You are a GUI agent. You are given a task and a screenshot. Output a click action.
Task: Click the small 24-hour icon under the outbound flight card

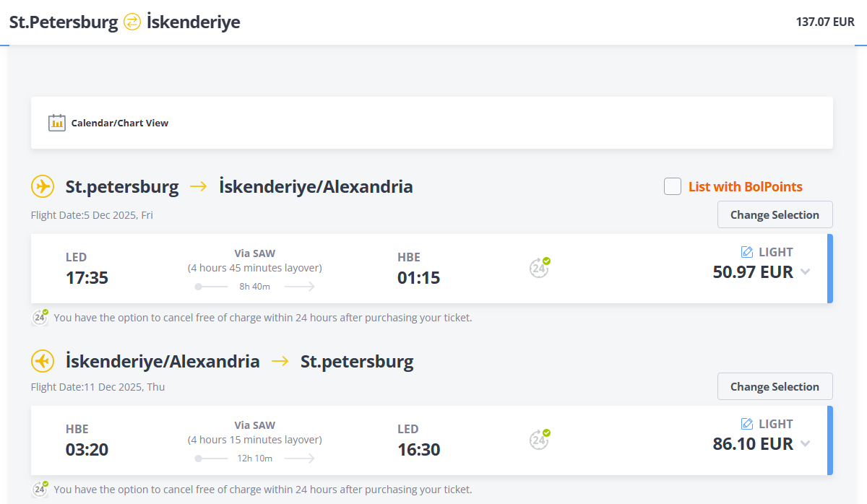coord(40,317)
